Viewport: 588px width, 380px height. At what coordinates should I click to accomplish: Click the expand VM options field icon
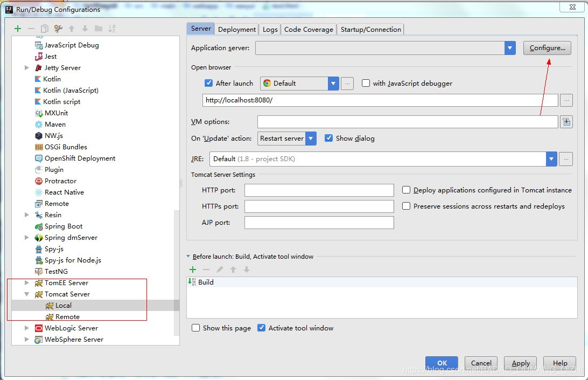(x=566, y=122)
